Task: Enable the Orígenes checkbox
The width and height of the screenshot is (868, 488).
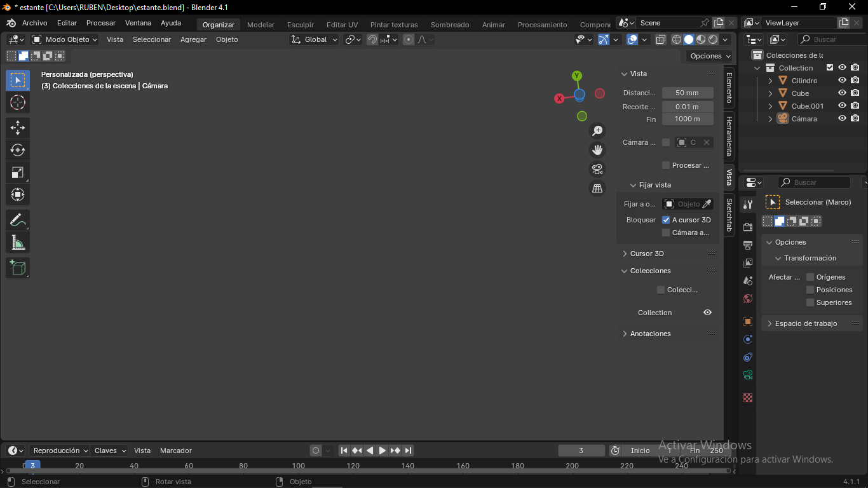Action: [810, 277]
